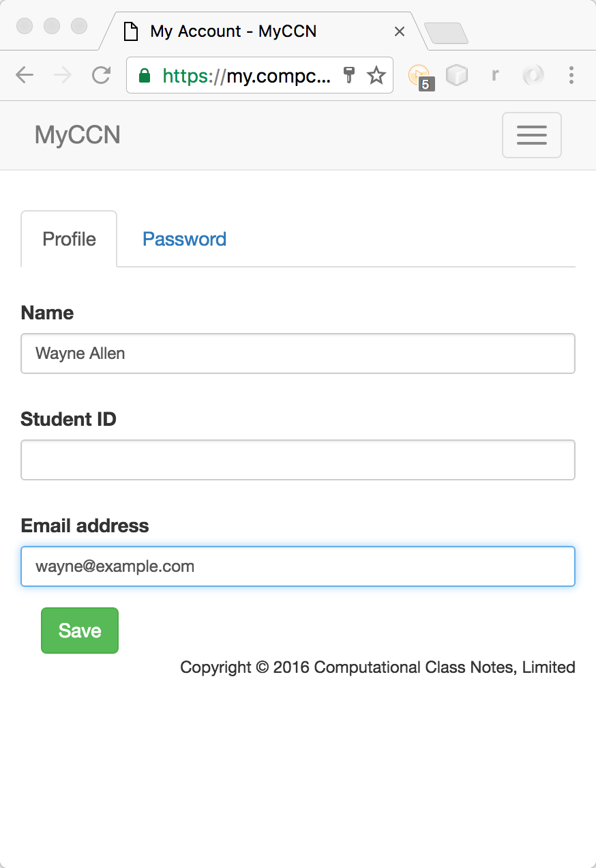Open Chrome three-dot menu

tap(571, 75)
